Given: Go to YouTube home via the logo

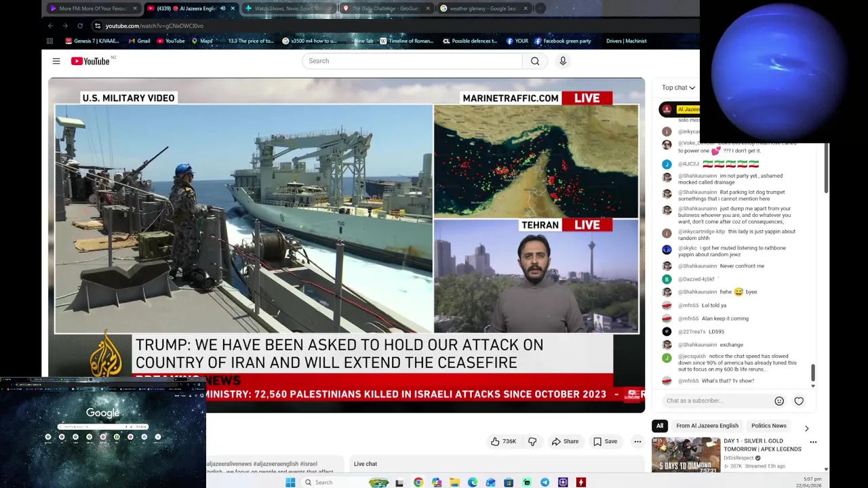Looking at the screenshot, I should (90, 61).
